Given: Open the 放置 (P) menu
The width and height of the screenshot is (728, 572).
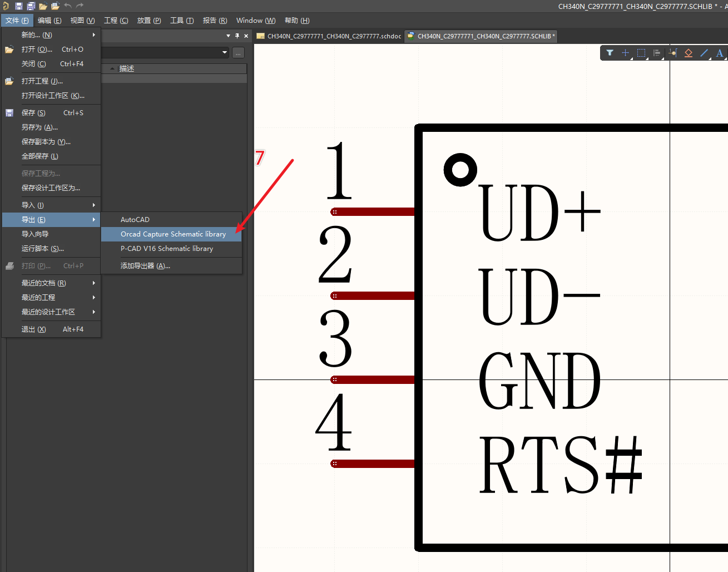Looking at the screenshot, I should 149,21.
